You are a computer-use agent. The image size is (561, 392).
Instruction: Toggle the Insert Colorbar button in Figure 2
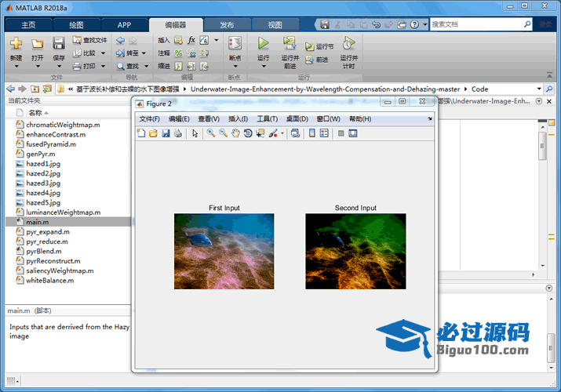pyautogui.click(x=311, y=133)
